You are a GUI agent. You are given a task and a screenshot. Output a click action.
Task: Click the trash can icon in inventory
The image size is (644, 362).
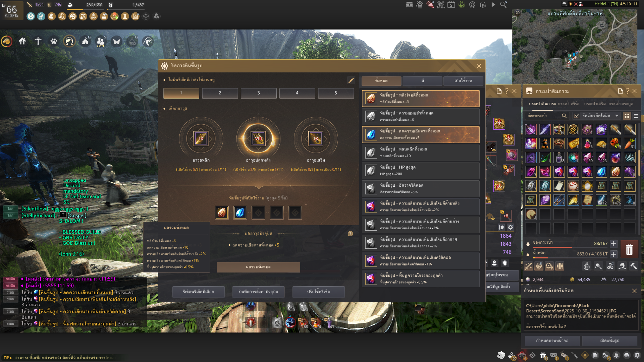(629, 249)
